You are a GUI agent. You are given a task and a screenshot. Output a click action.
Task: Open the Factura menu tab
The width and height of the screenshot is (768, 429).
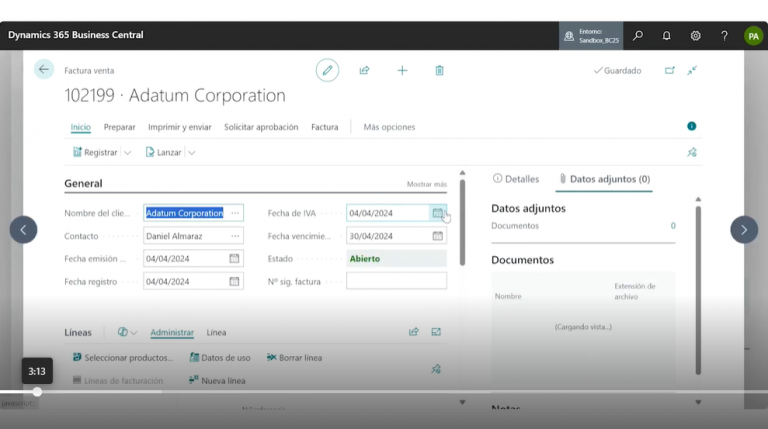pyautogui.click(x=325, y=127)
